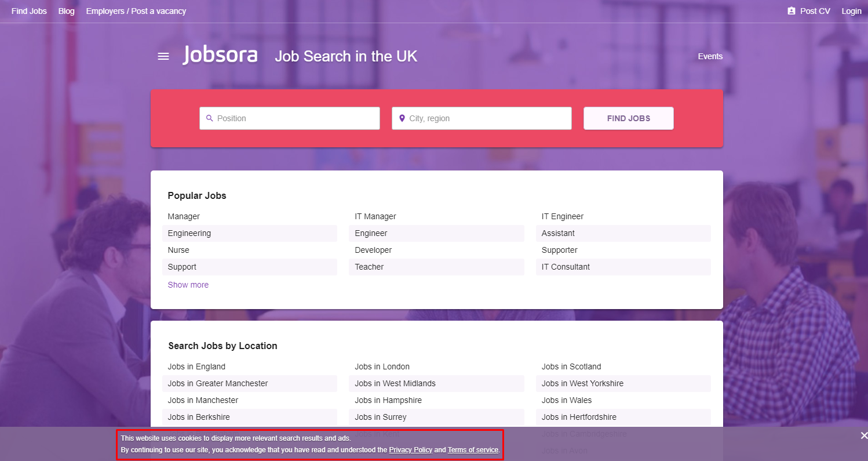Open the hamburger menu beside Jobsora logo
Image resolution: width=868 pixels, height=461 pixels.
[x=163, y=56]
